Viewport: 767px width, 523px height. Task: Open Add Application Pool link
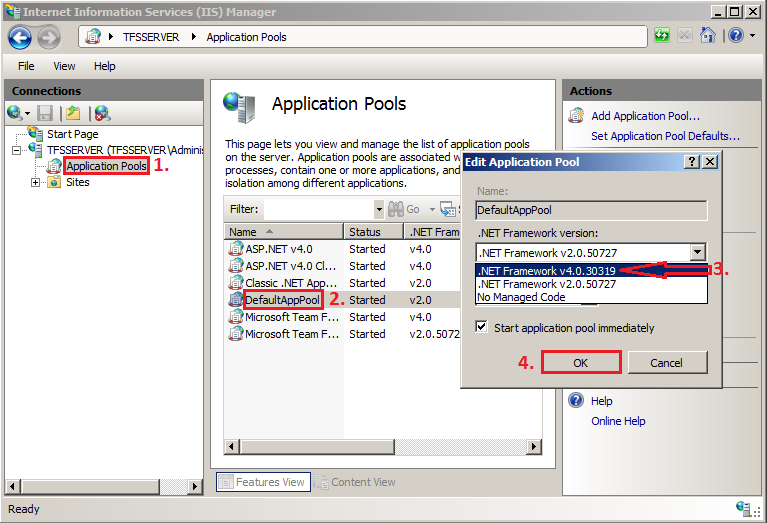645,116
